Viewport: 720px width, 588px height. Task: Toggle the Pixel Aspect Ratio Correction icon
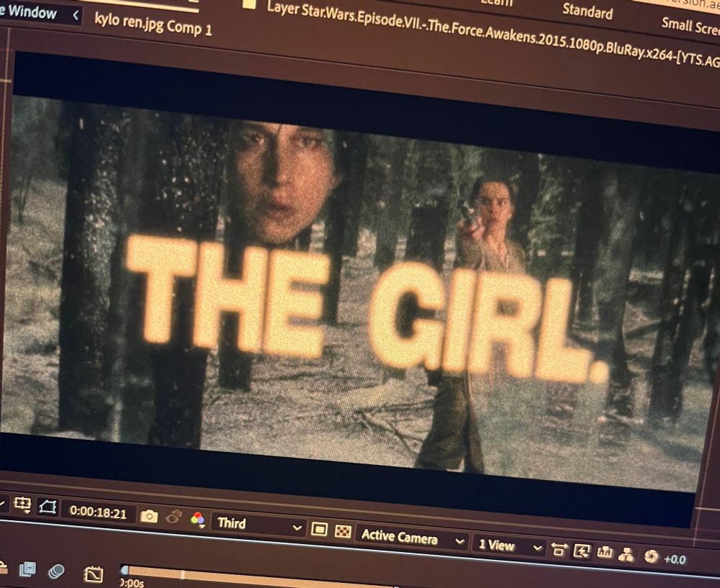coord(559,548)
